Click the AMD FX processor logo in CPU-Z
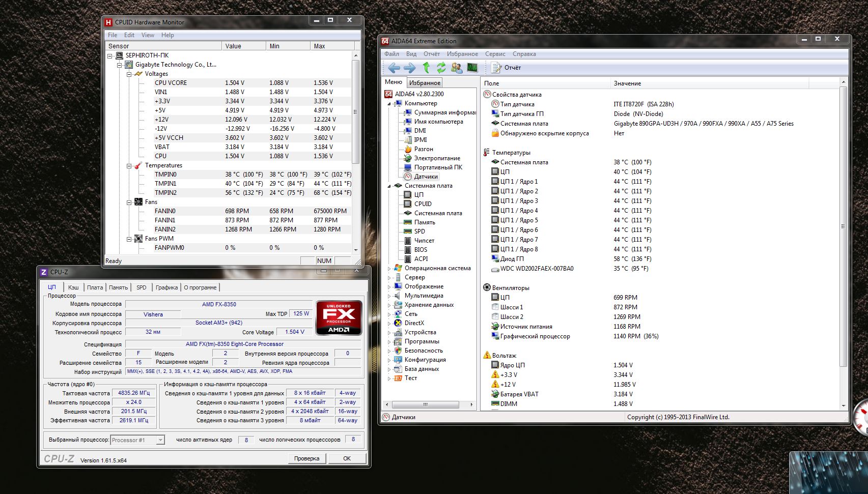Image resolution: width=868 pixels, height=494 pixels. [339, 318]
